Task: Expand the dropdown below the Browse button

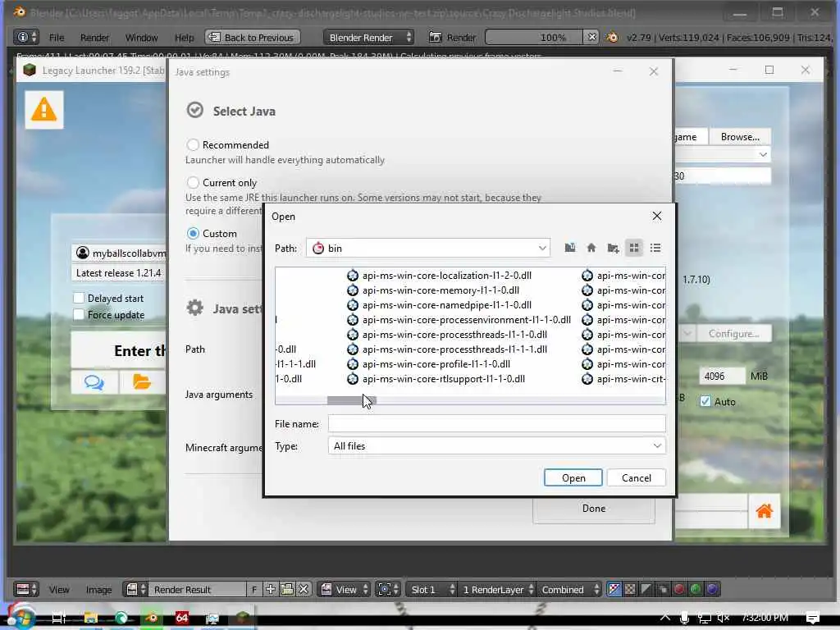Action: tap(763, 155)
